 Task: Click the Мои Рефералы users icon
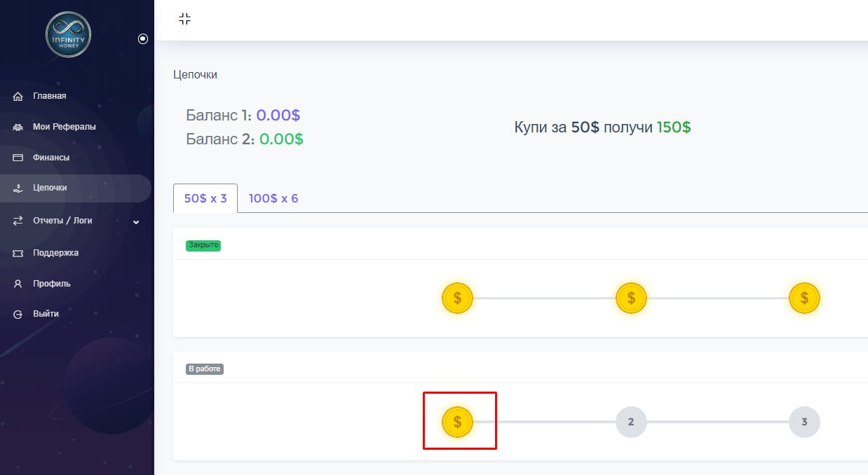point(18,128)
